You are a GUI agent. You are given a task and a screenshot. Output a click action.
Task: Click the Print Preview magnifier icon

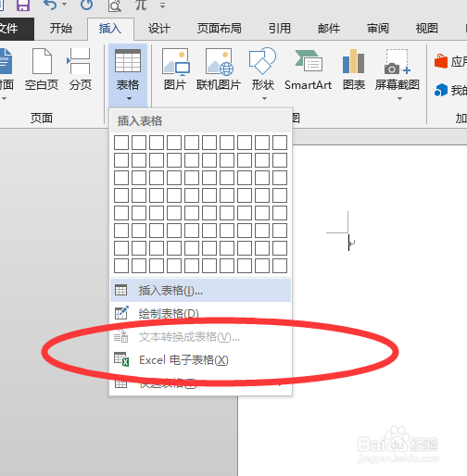click(x=114, y=5)
